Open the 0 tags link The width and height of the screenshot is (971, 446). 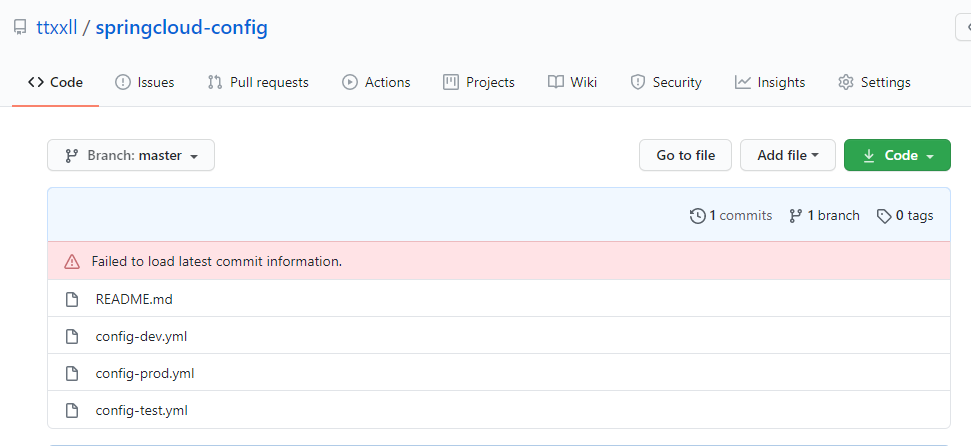tap(905, 216)
